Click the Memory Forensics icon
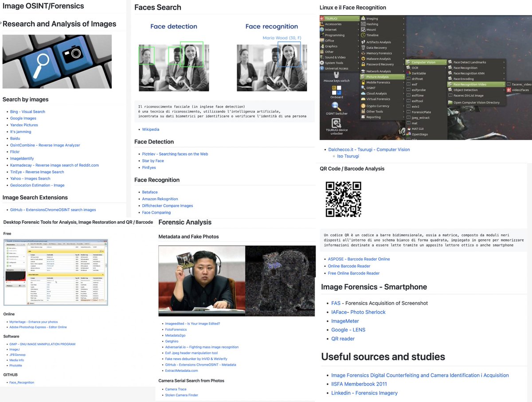 point(363,53)
